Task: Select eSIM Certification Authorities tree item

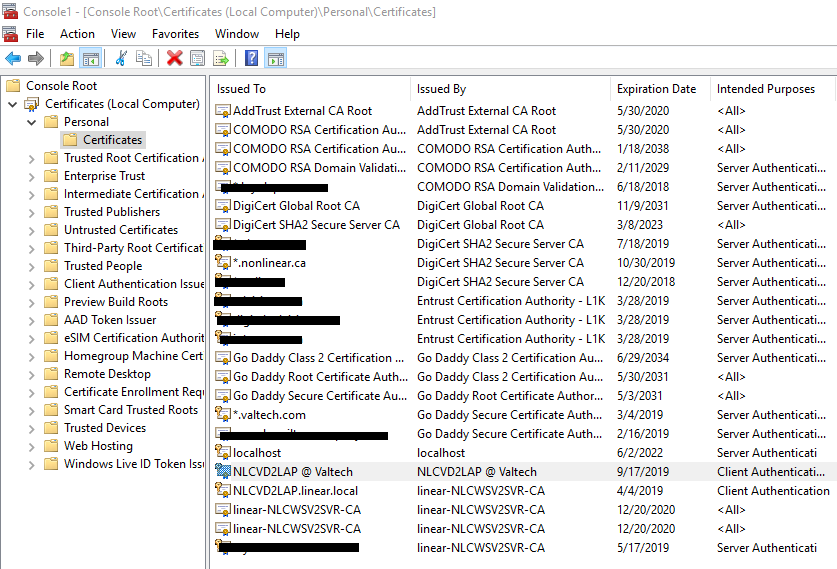Action: tap(134, 338)
